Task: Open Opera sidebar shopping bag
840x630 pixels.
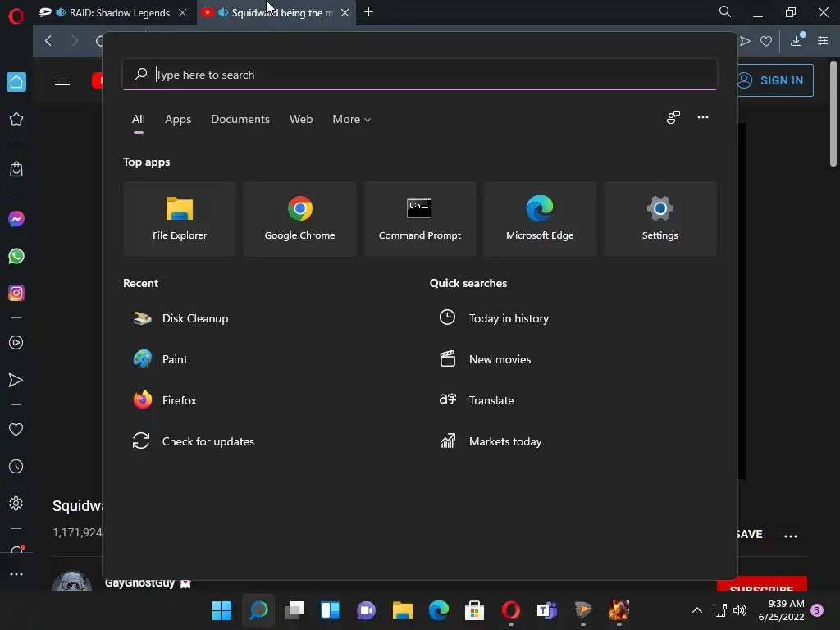Action: 16,169
